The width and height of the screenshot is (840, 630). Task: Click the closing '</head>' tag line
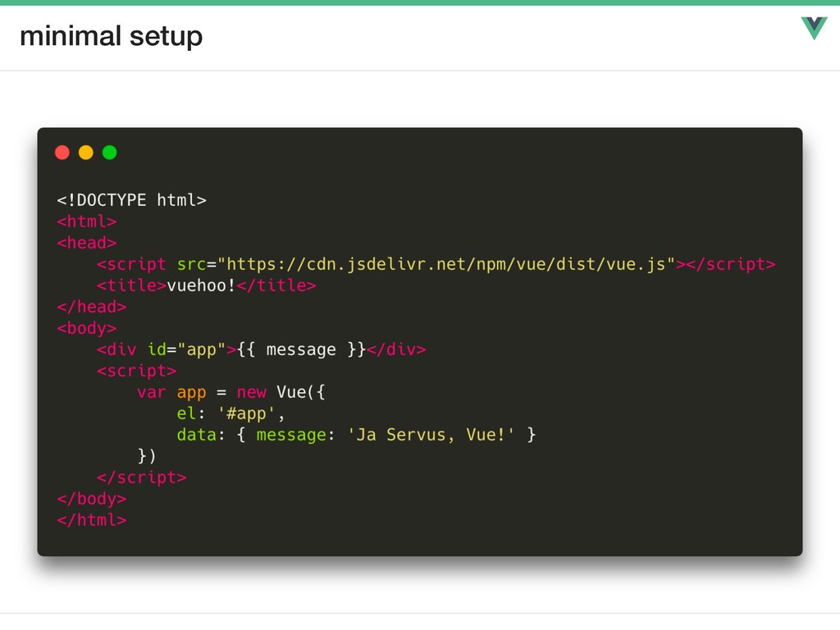click(x=92, y=307)
